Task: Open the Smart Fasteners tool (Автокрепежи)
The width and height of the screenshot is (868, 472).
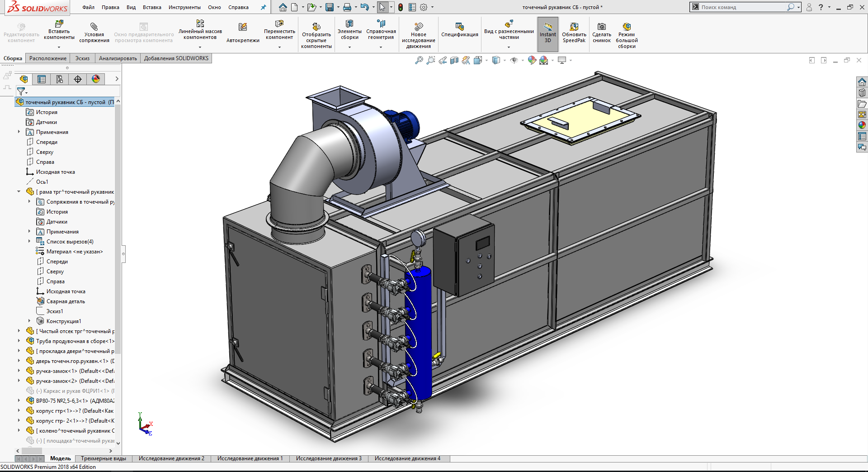Action: coord(243,27)
